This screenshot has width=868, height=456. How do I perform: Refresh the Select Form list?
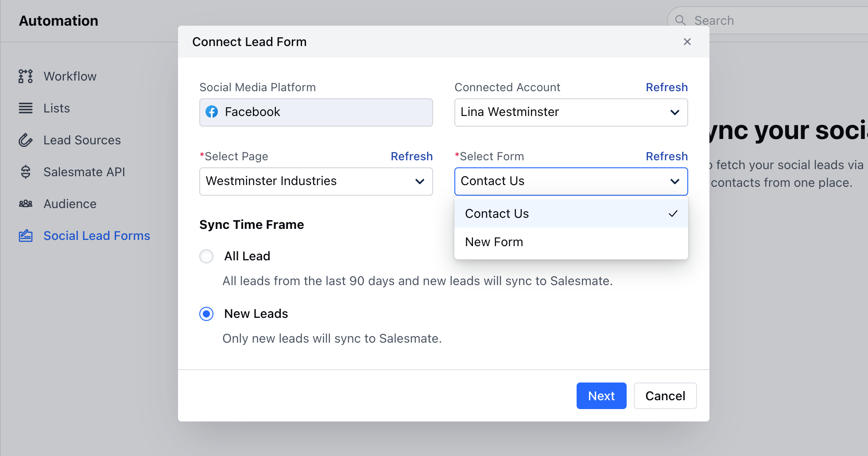(666, 156)
